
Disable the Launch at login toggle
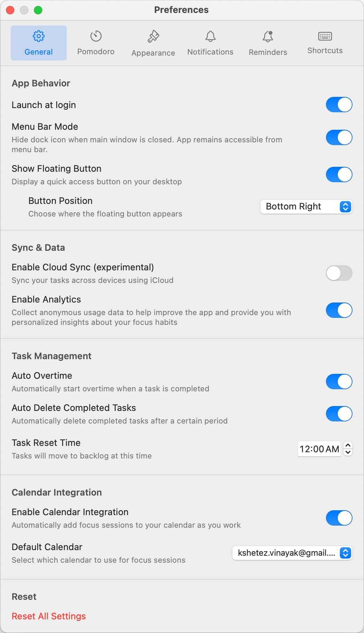click(339, 105)
